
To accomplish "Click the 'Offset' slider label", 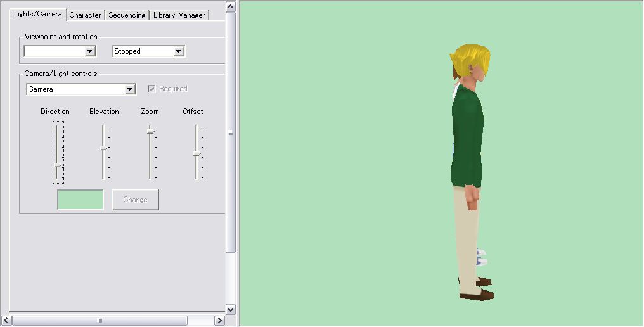I will 193,112.
